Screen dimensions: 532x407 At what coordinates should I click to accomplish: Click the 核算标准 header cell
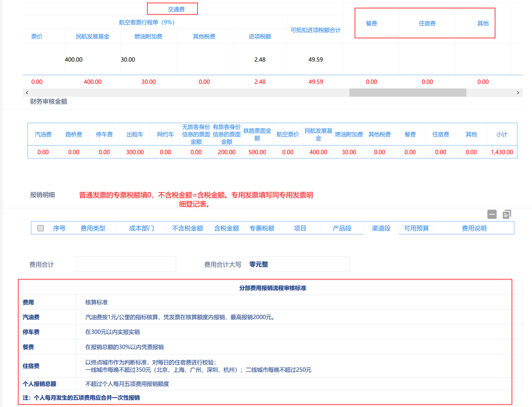click(97, 302)
